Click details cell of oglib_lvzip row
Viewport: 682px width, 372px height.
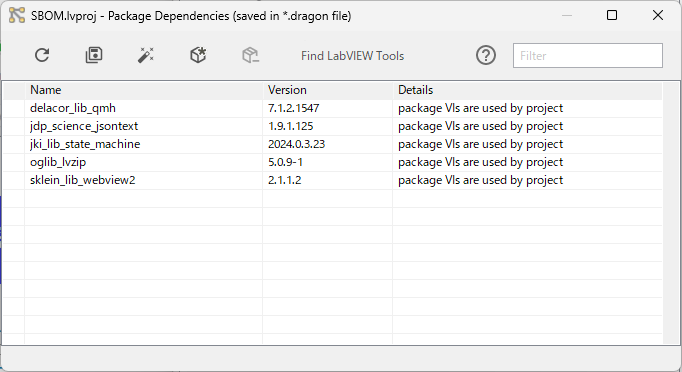(x=528, y=162)
